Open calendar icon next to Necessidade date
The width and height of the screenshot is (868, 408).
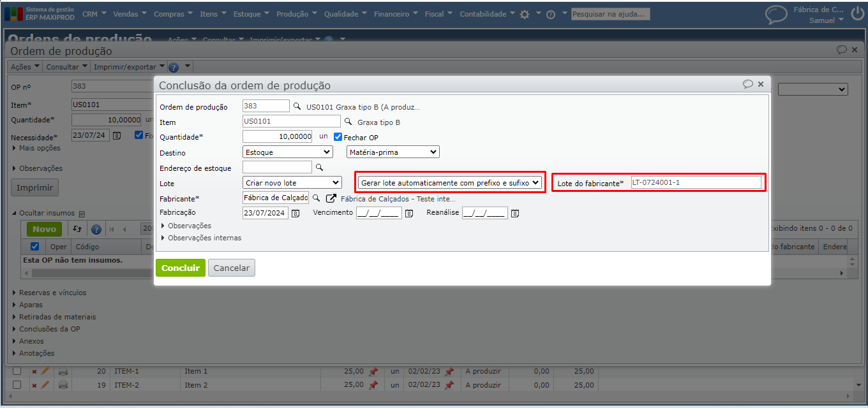coord(117,135)
